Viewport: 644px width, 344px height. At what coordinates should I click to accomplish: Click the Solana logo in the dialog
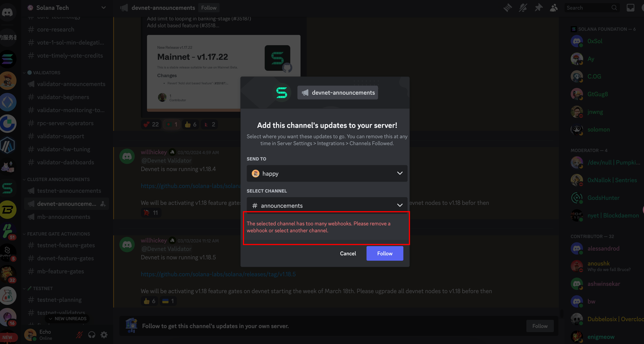[282, 93]
